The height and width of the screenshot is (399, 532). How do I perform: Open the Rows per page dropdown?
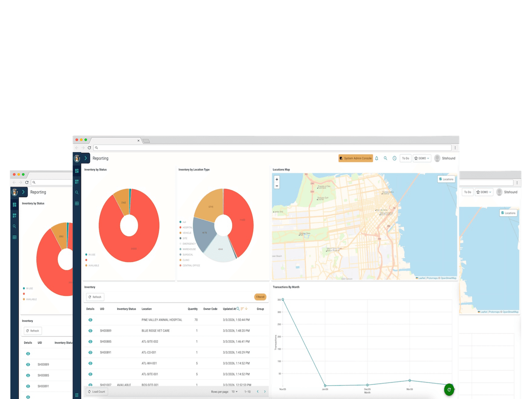234,392
